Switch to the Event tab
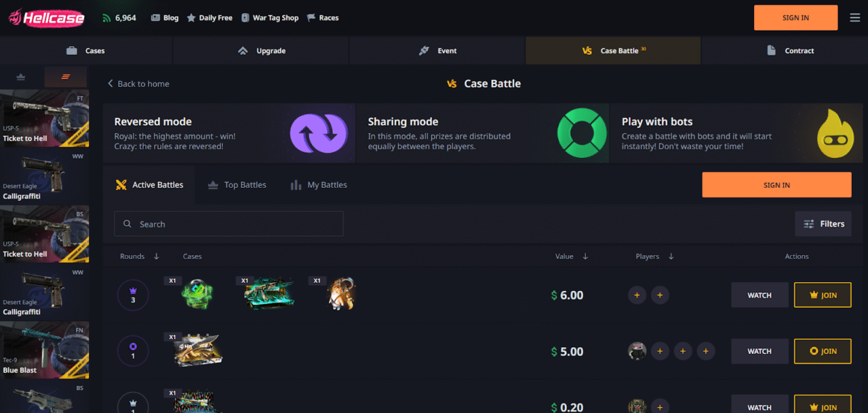Viewport: 868px width, 413px height. (x=437, y=51)
